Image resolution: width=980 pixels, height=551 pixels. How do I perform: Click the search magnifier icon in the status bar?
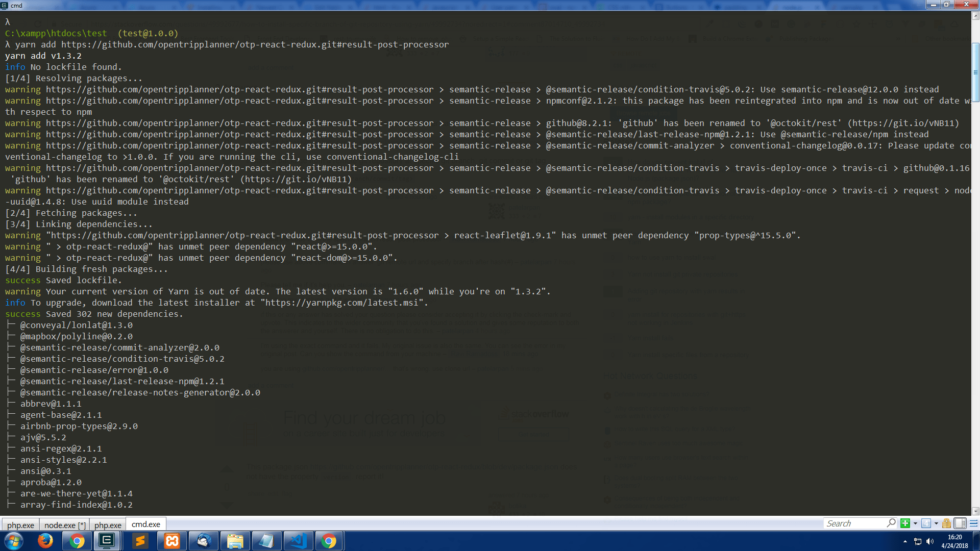(891, 523)
